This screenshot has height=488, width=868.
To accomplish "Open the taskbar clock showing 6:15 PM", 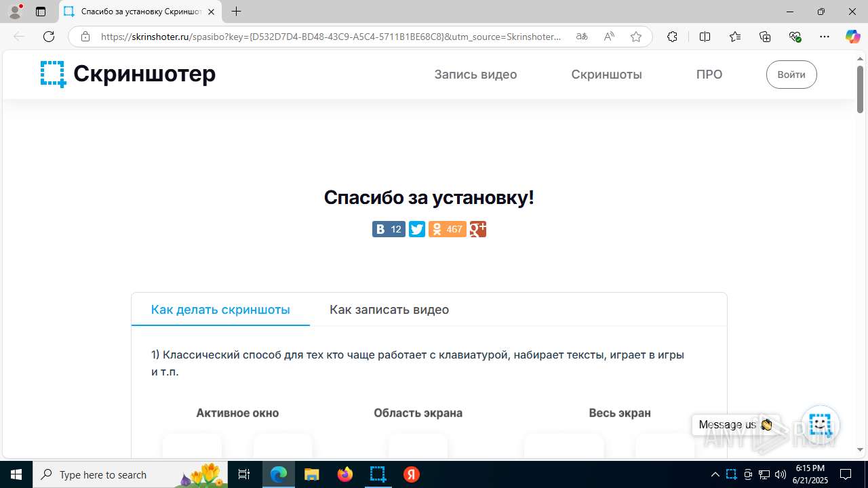I will coord(810,474).
